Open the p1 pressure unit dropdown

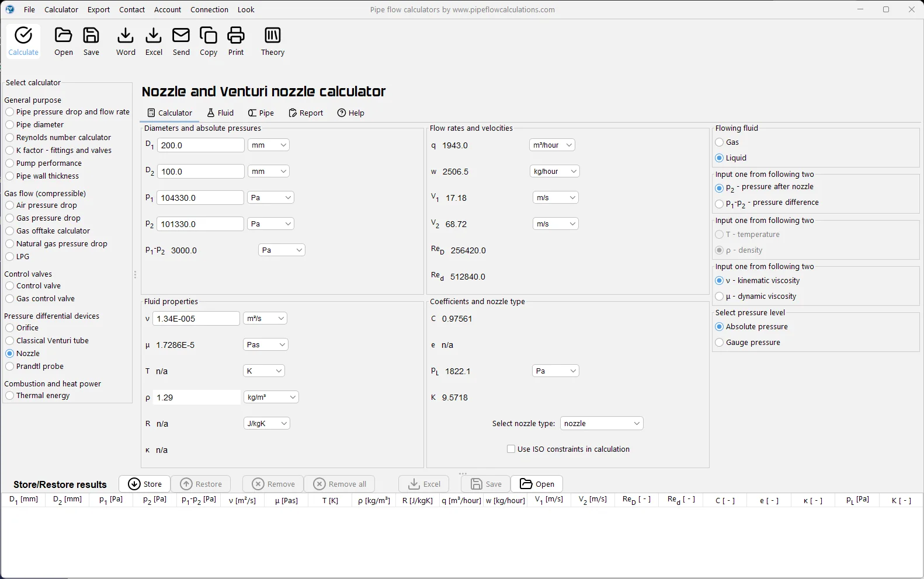[270, 197]
